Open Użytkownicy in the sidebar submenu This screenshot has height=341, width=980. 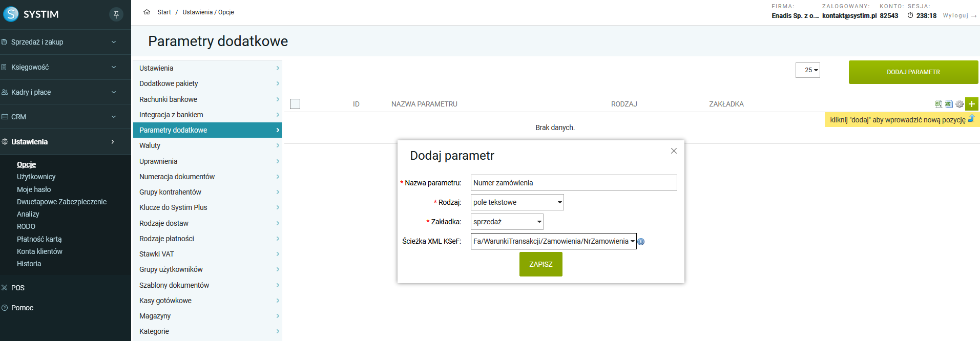[36, 177]
